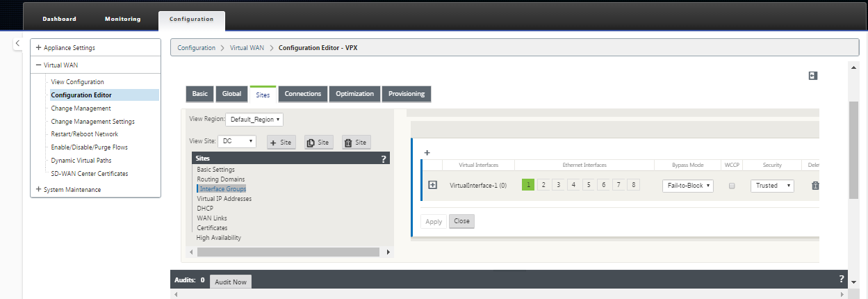Toggle Ethernet interface 1 selection

(x=528, y=184)
